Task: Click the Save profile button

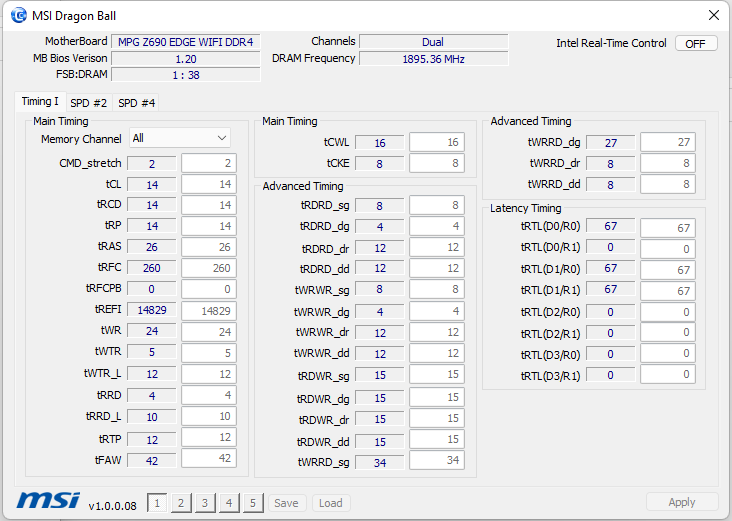Action: point(286,503)
